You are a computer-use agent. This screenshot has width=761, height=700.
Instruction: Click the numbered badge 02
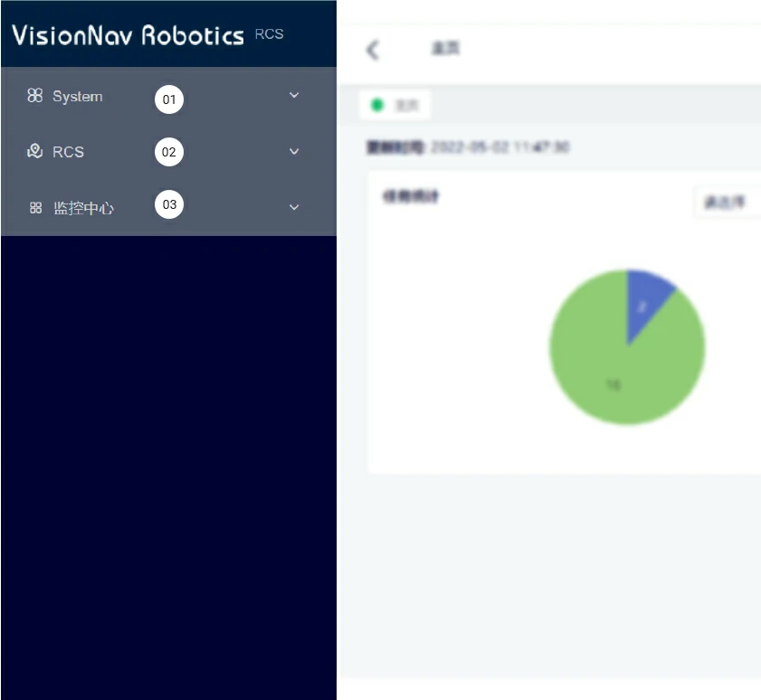coord(169,152)
